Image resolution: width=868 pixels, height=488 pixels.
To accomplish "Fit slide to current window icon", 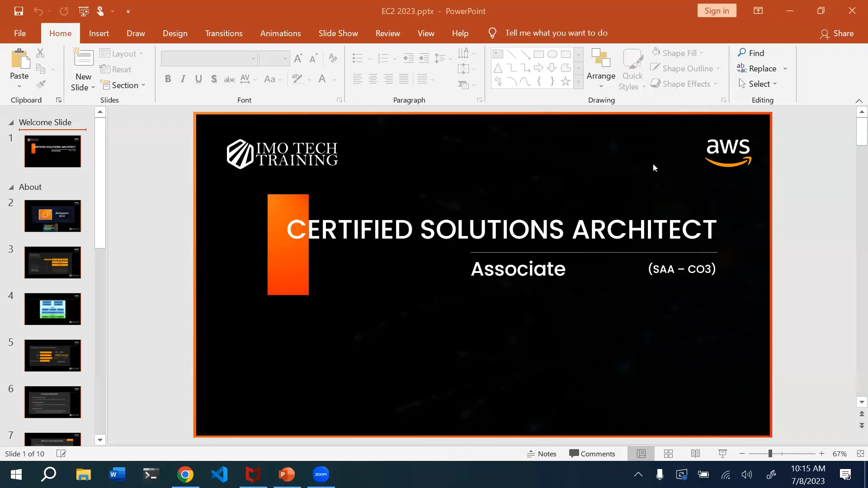I will tap(860, 454).
